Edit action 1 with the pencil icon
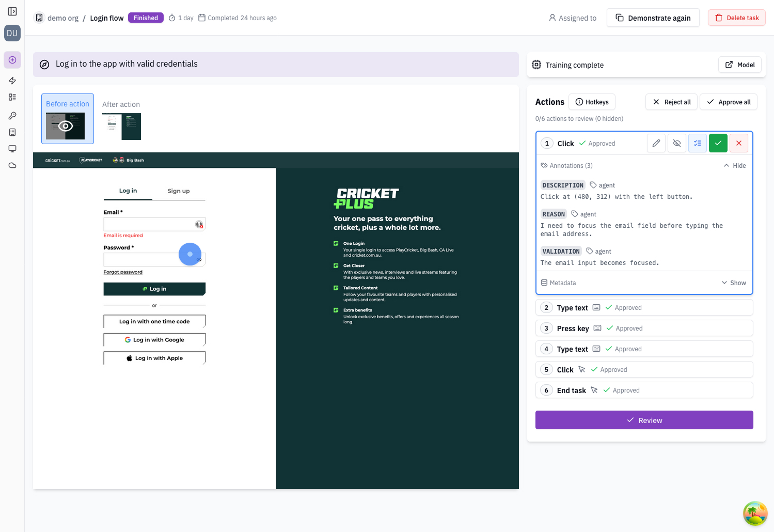774x532 pixels. pos(656,143)
